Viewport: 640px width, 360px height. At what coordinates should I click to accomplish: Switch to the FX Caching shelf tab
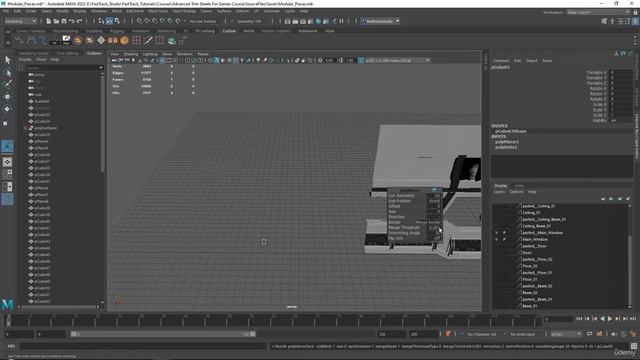coord(204,31)
